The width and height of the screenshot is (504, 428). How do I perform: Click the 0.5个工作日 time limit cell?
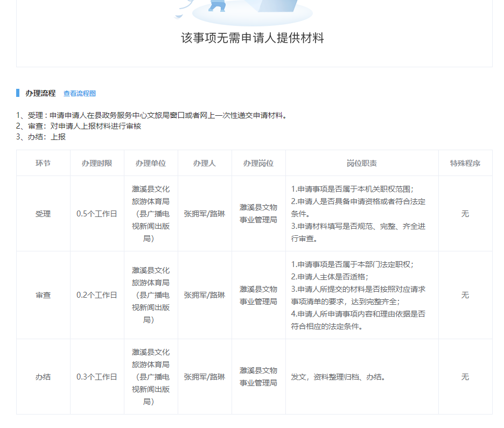click(x=97, y=214)
